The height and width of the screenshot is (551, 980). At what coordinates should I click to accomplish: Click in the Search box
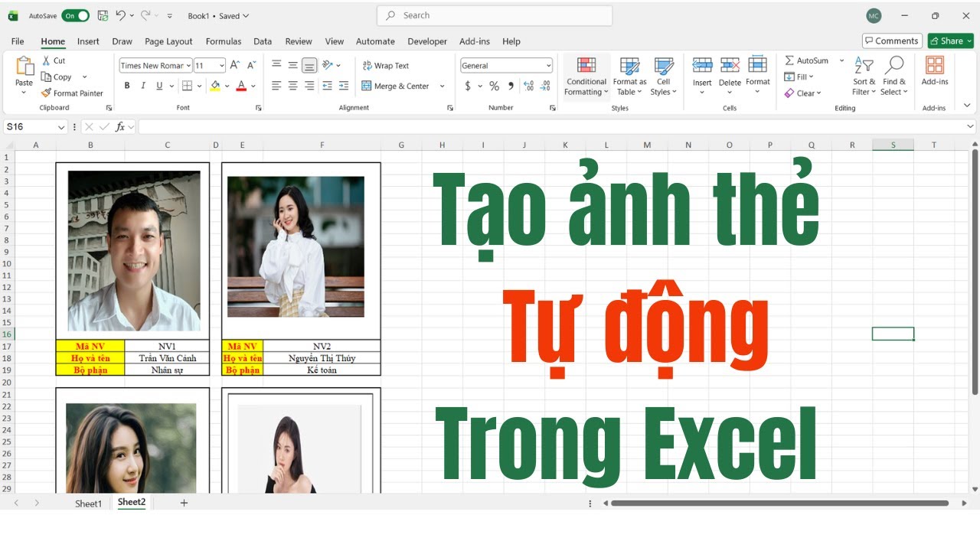[495, 15]
